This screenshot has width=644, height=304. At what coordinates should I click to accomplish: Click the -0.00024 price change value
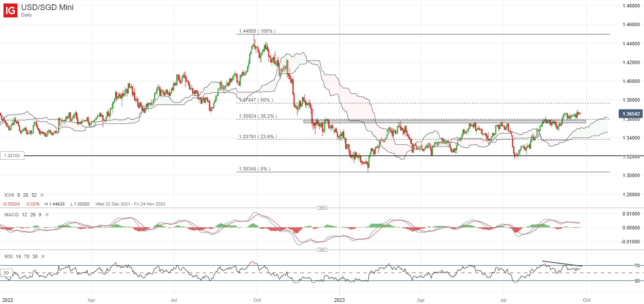click(x=12, y=204)
